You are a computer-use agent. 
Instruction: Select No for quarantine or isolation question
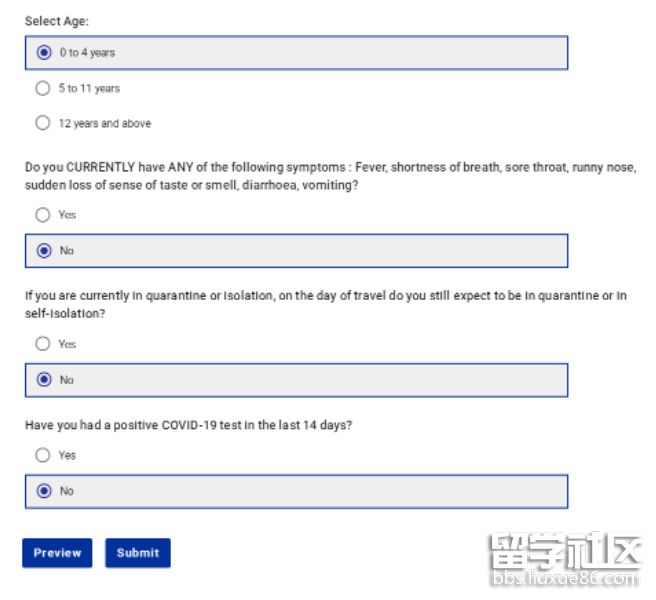[x=43, y=380]
